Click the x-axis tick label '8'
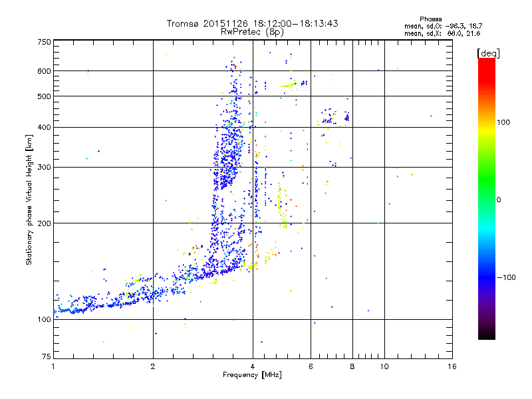Screen dimensions: 532x399 tap(352, 366)
